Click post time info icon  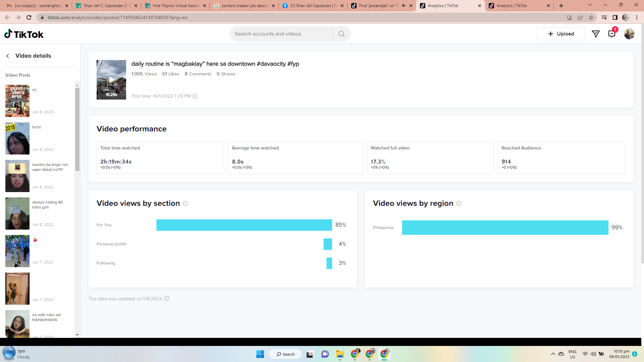[195, 96]
